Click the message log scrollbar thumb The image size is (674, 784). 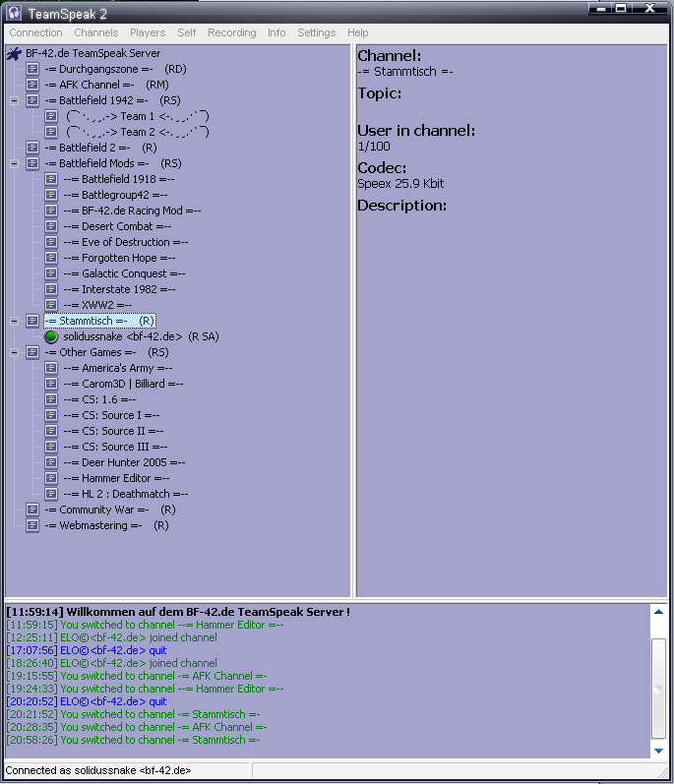click(659, 689)
